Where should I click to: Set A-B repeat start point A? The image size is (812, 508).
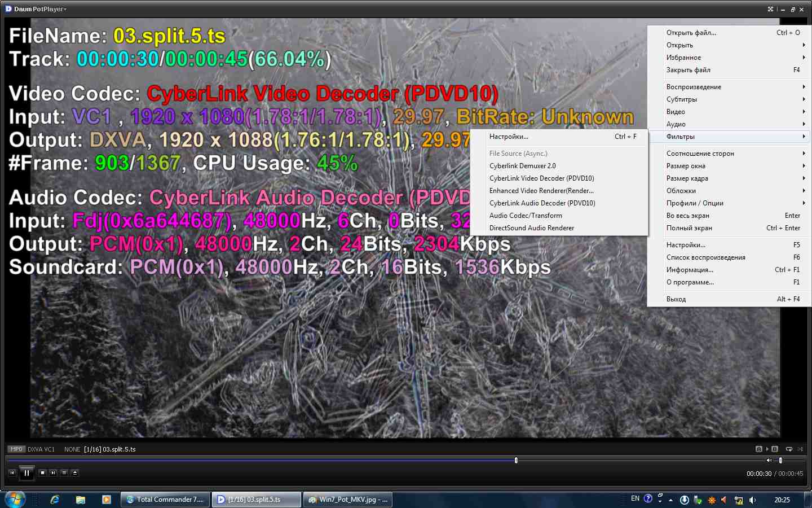[x=759, y=449]
